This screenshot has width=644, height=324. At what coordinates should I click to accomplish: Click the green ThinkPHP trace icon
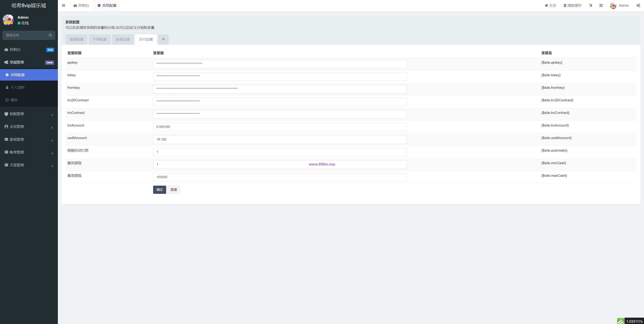point(621,321)
